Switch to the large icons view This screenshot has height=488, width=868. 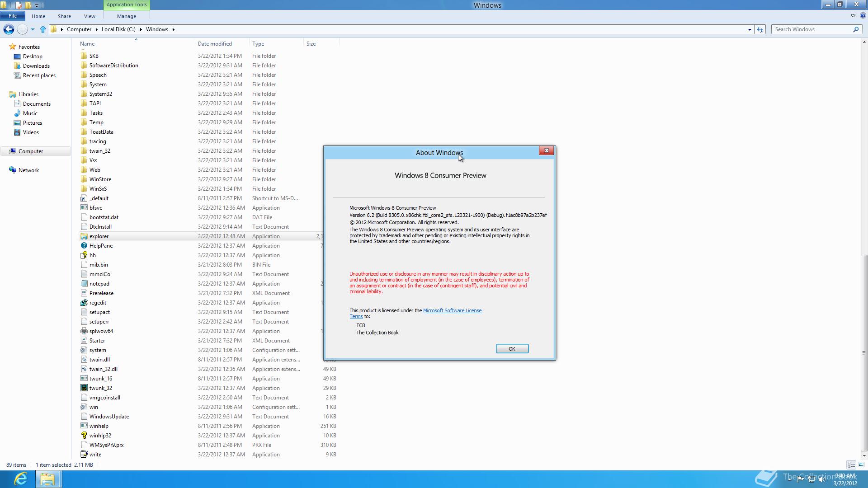(x=861, y=465)
